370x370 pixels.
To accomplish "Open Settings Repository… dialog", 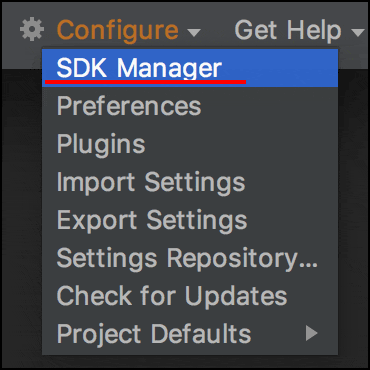I will (x=190, y=258).
